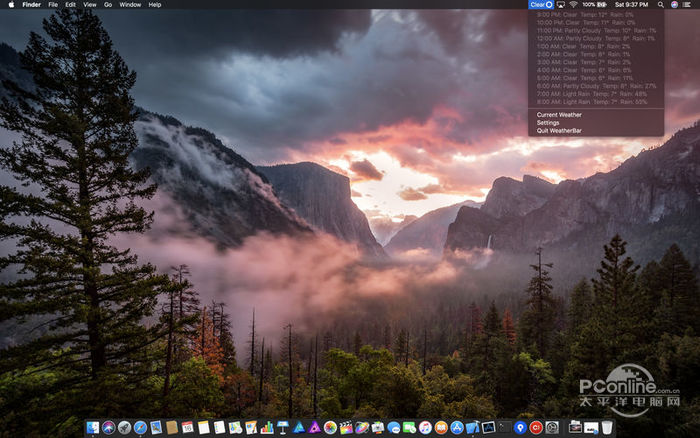Click the Siri icon in the menu bar
Screen dimensions: 700x438
point(674,5)
